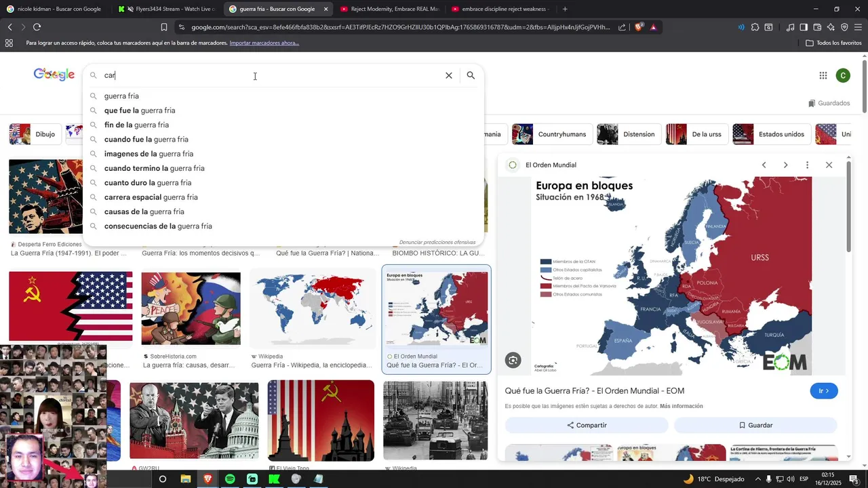Viewport: 868px width, 488px height.
Task: Click the Compartir button
Action: pos(587,425)
